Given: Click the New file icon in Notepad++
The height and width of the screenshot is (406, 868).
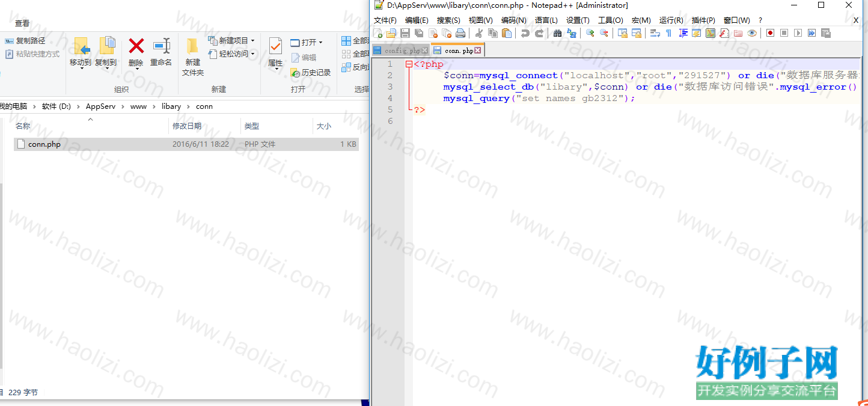Looking at the screenshot, I should (x=377, y=33).
